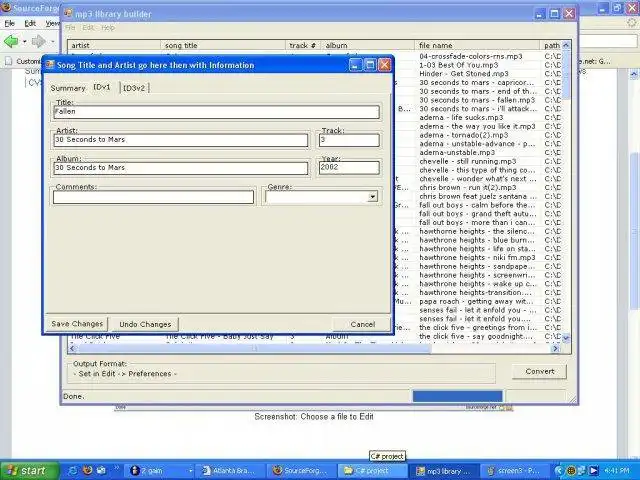Click the third system tray icon
Screen dimensions: 640x480
click(582, 471)
